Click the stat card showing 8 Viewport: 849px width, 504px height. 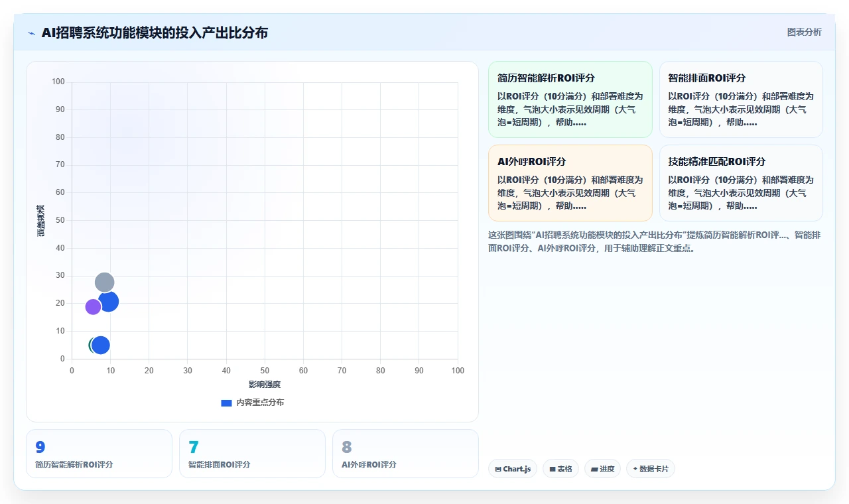(405, 454)
